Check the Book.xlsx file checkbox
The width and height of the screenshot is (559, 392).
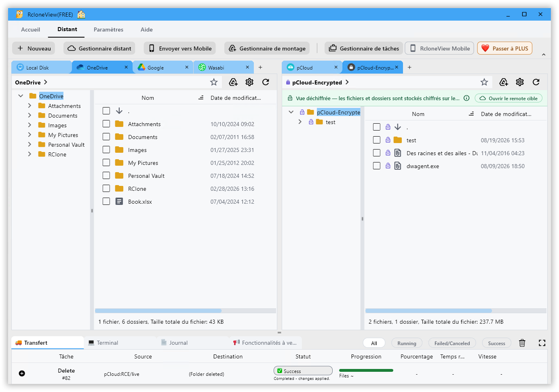click(106, 201)
